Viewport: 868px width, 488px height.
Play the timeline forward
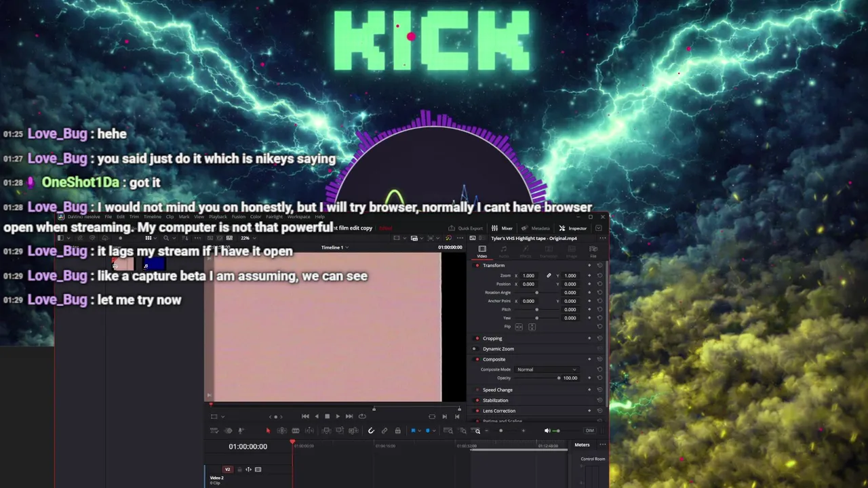[338, 416]
